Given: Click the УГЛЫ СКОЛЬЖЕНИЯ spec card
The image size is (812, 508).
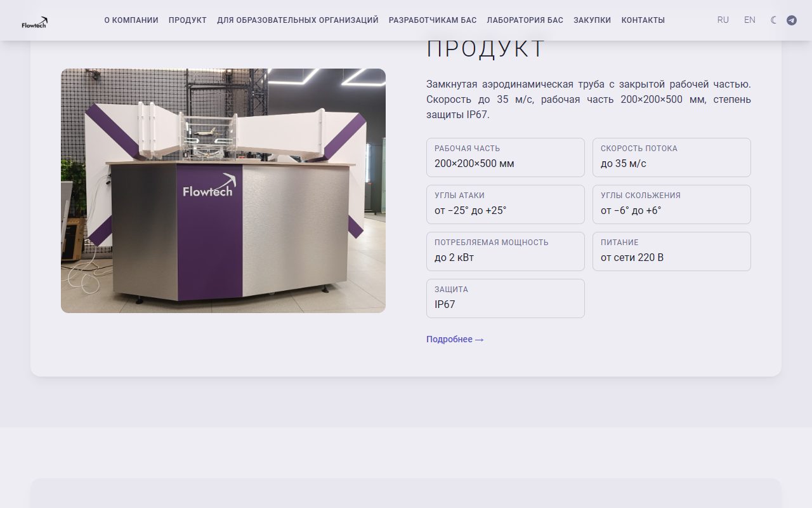Looking at the screenshot, I should coord(672,204).
